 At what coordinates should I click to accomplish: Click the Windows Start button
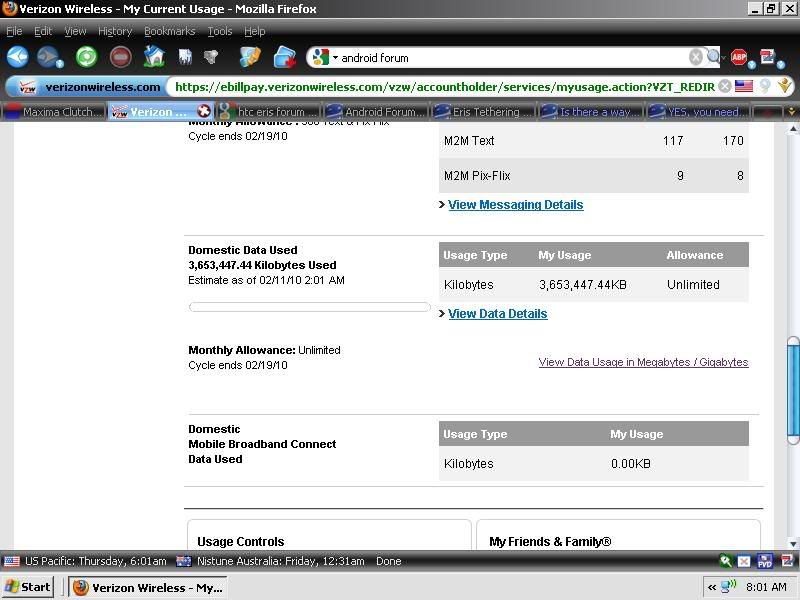pyautogui.click(x=29, y=587)
